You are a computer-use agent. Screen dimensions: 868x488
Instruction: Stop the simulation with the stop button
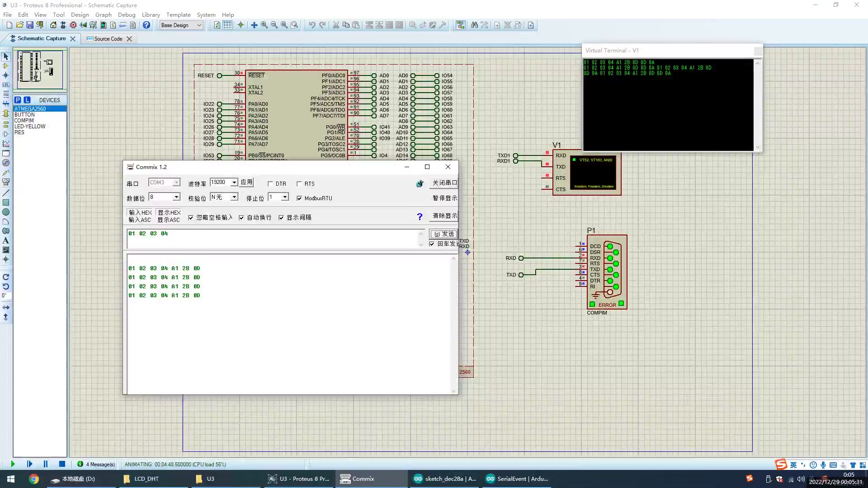(62, 464)
